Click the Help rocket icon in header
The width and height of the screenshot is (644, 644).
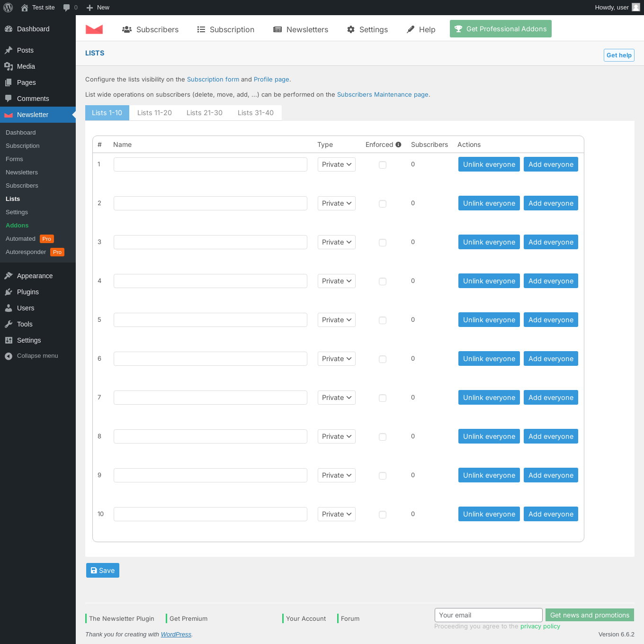pyautogui.click(x=411, y=29)
